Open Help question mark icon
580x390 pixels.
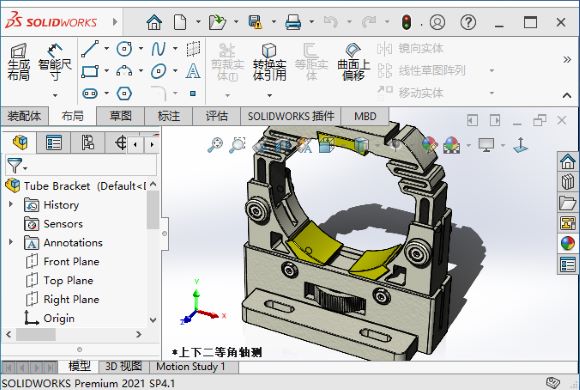[468, 22]
